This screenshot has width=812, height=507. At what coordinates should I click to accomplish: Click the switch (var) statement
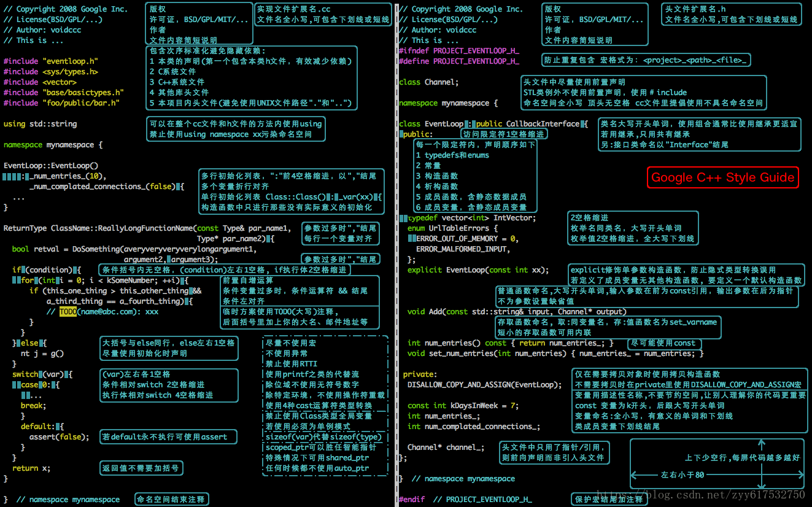42,374
